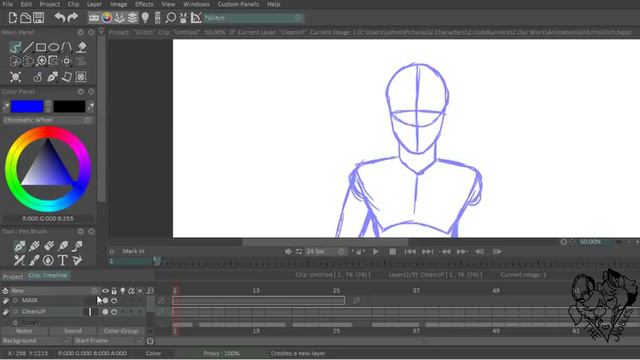Create a new project with the page icon
The image size is (640, 360).
(x=13, y=18)
